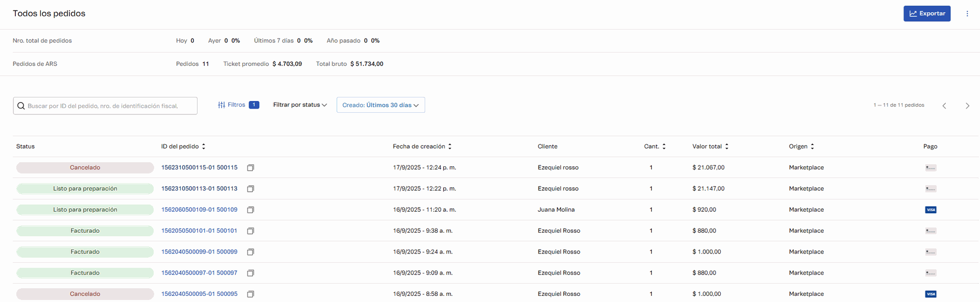Go to previous page of orders
This screenshot has width=980, height=302.
click(x=944, y=106)
